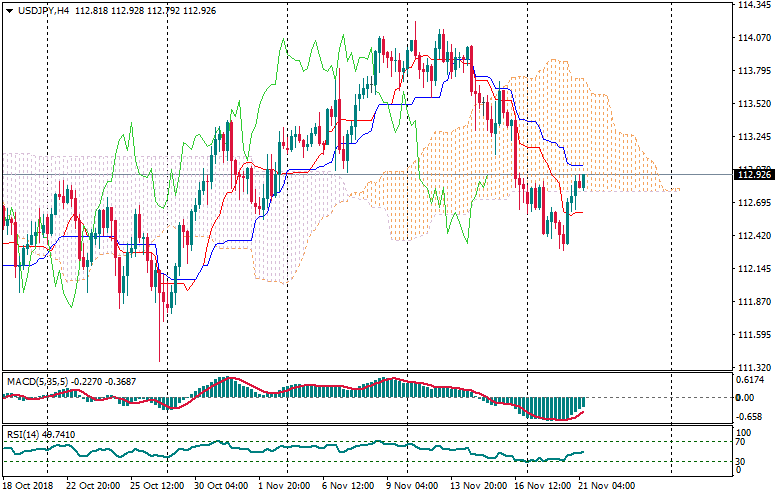
Task: Click the RSI 70 level label
Action: tap(742, 440)
